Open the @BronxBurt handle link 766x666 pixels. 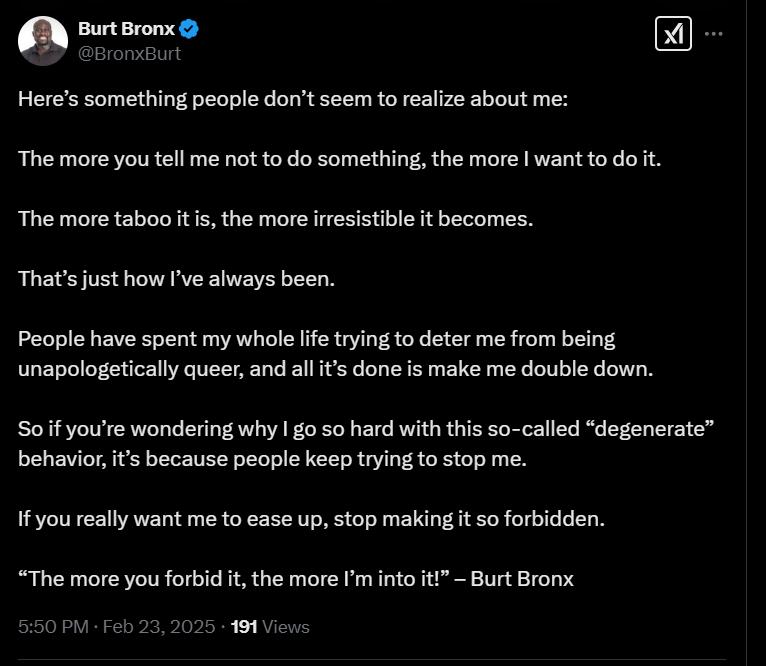point(129,53)
